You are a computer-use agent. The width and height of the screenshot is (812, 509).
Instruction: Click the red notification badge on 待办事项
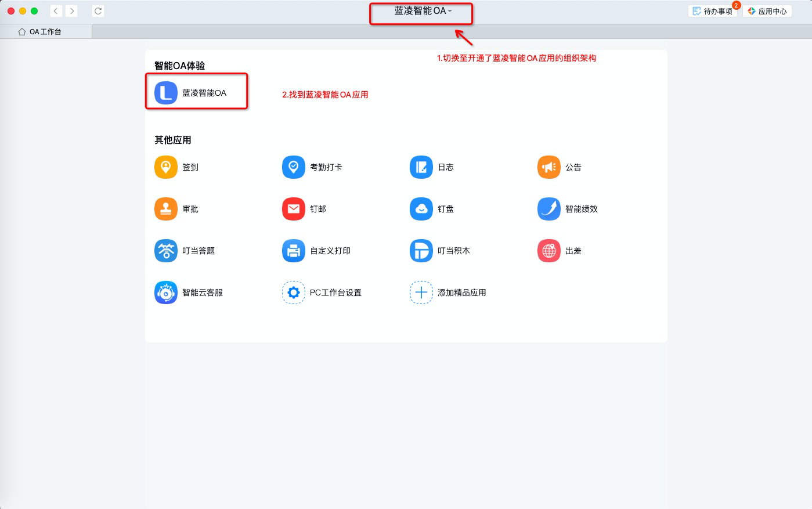pos(736,5)
